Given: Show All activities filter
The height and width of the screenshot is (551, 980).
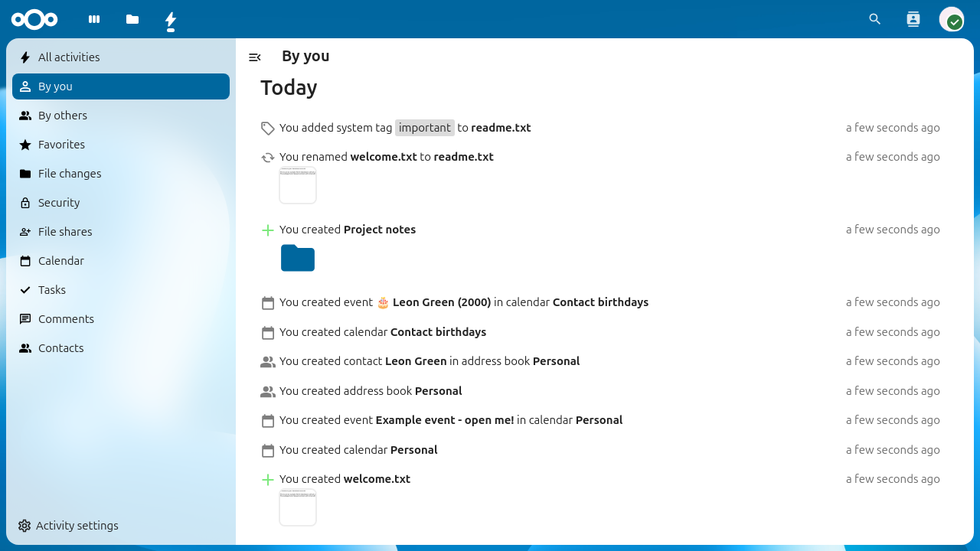Looking at the screenshot, I should [69, 57].
